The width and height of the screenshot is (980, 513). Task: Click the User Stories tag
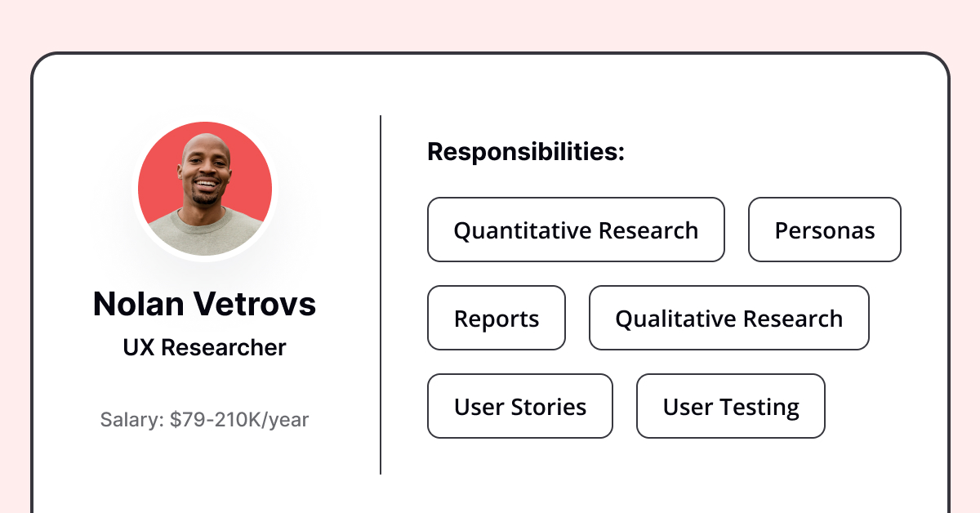(x=520, y=406)
